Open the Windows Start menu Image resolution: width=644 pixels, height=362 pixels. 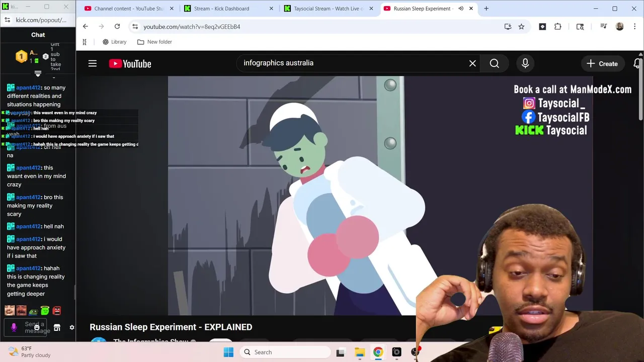[228, 352]
